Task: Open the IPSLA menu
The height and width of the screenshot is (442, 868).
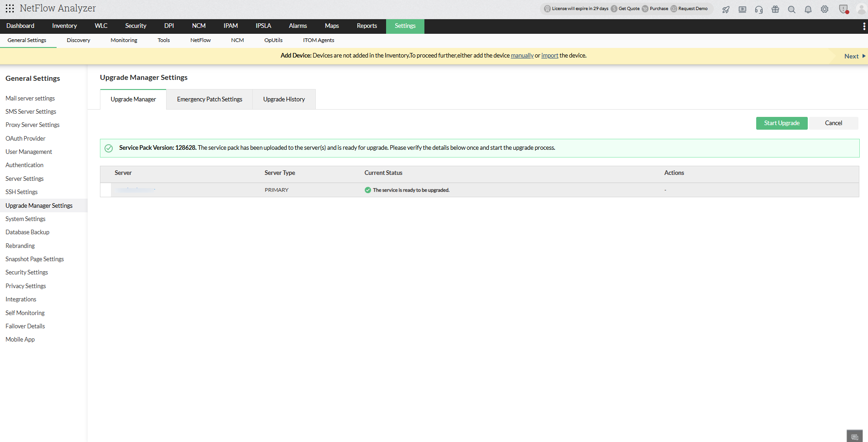Action: point(263,26)
